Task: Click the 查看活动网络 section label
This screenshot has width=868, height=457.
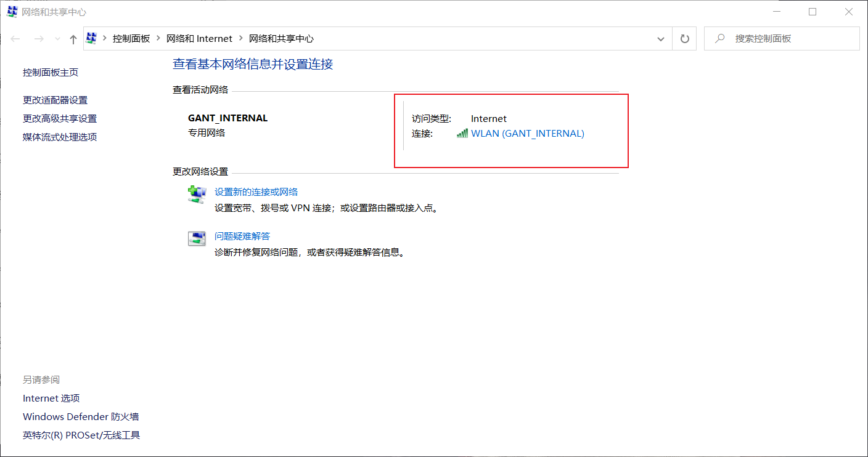Action: [200, 90]
